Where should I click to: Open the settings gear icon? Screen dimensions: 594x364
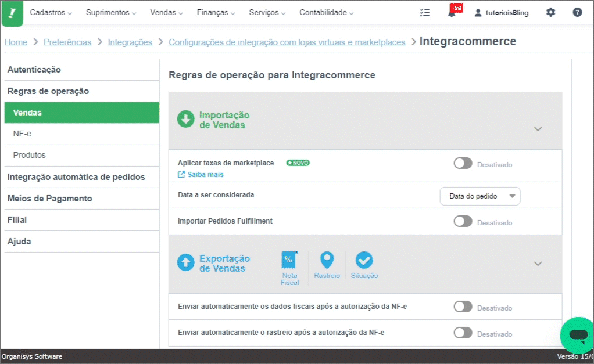click(550, 13)
